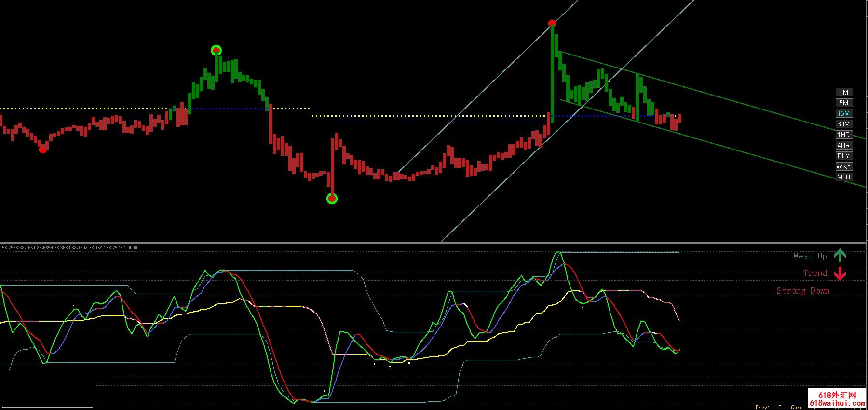Select the red 'Trend' label
Image resolution: width=868 pixels, height=410 pixels.
815,273
